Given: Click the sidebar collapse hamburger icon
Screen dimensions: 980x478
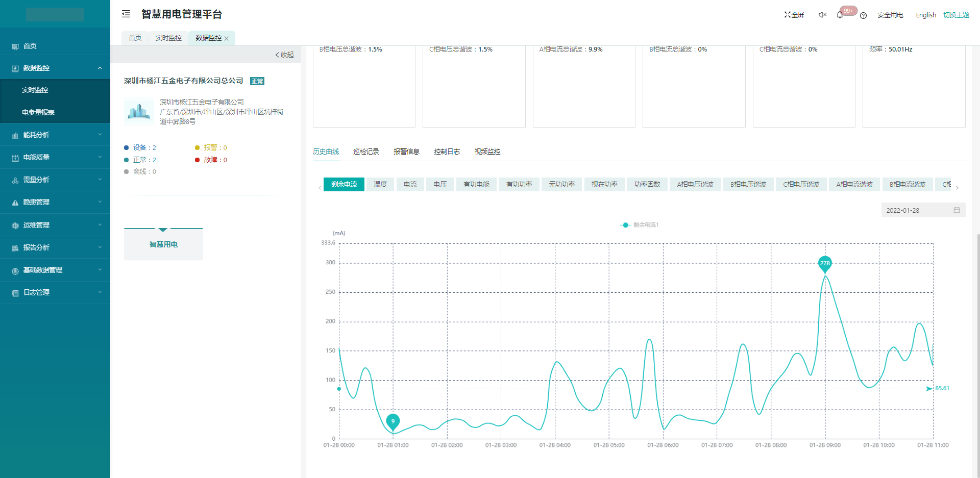Looking at the screenshot, I should pos(126,14).
